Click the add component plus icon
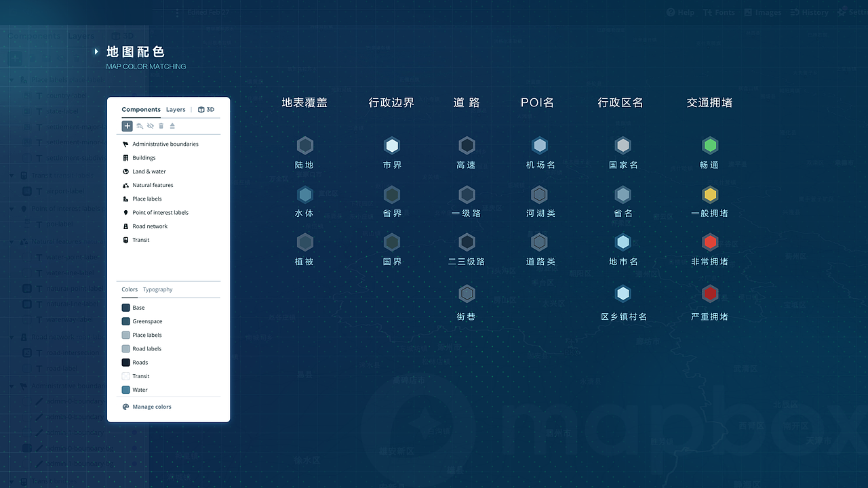This screenshot has height=488, width=868. (x=127, y=126)
